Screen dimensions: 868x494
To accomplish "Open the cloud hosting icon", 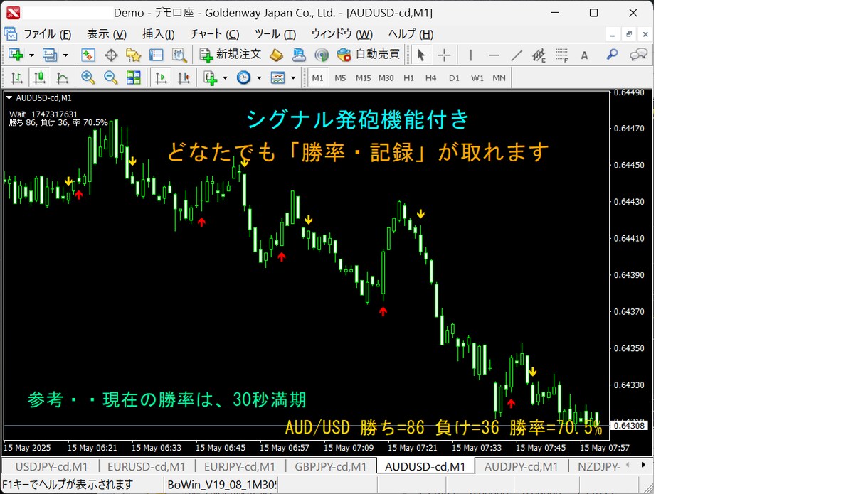I will (299, 55).
